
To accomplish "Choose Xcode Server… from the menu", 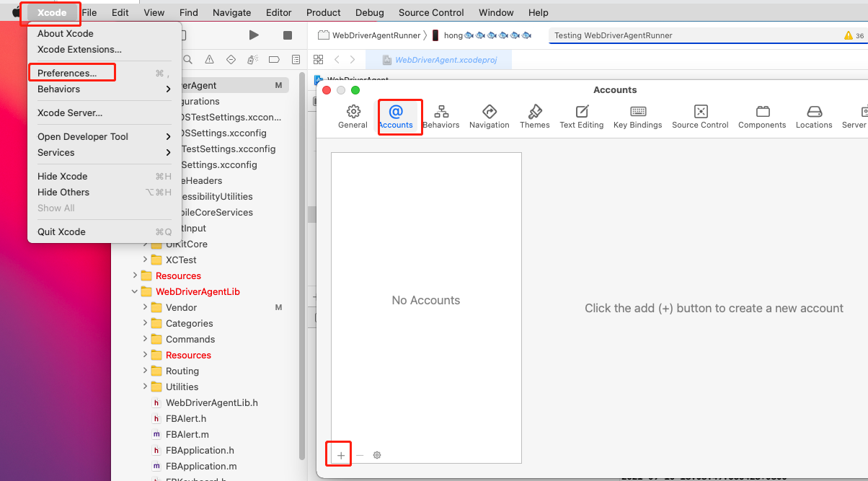I will [105, 112].
